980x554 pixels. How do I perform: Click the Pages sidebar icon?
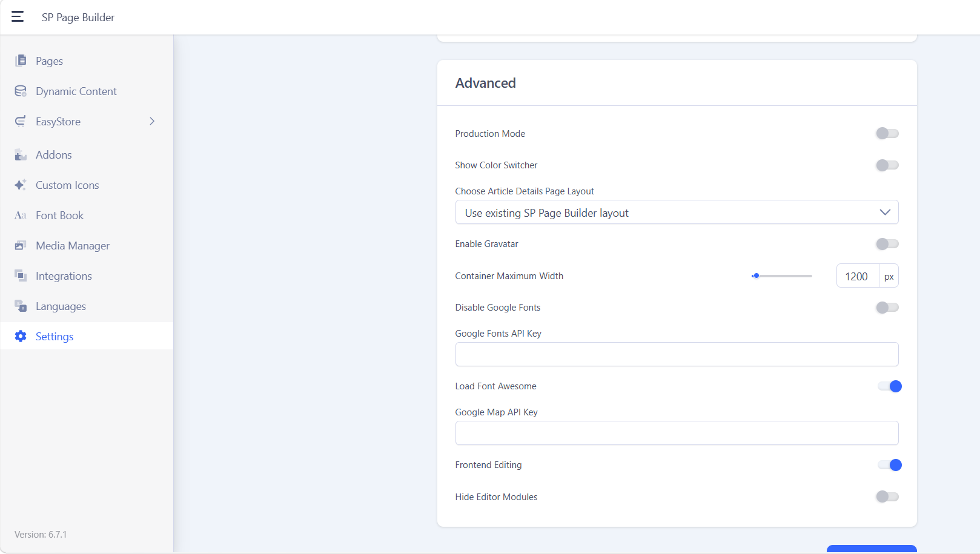point(21,61)
